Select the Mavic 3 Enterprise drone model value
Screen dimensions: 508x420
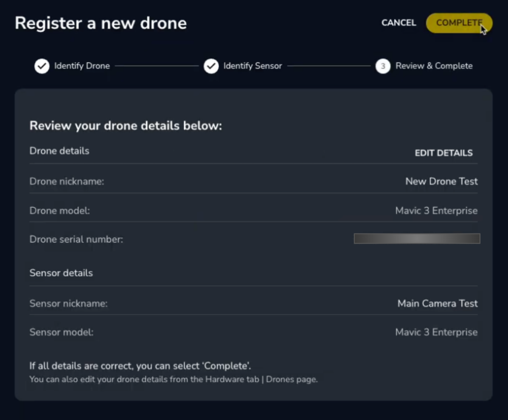(436, 210)
